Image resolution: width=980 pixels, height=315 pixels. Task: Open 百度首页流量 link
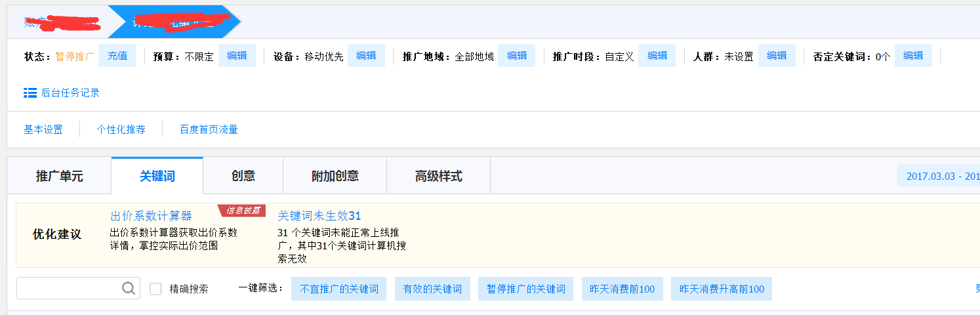point(209,130)
